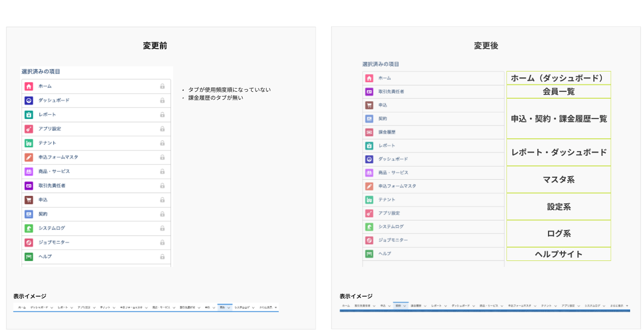Screen dimensions: 644x333
Task: Click the ジョブモニター icon in the 変更後 list
Action: click(369, 240)
